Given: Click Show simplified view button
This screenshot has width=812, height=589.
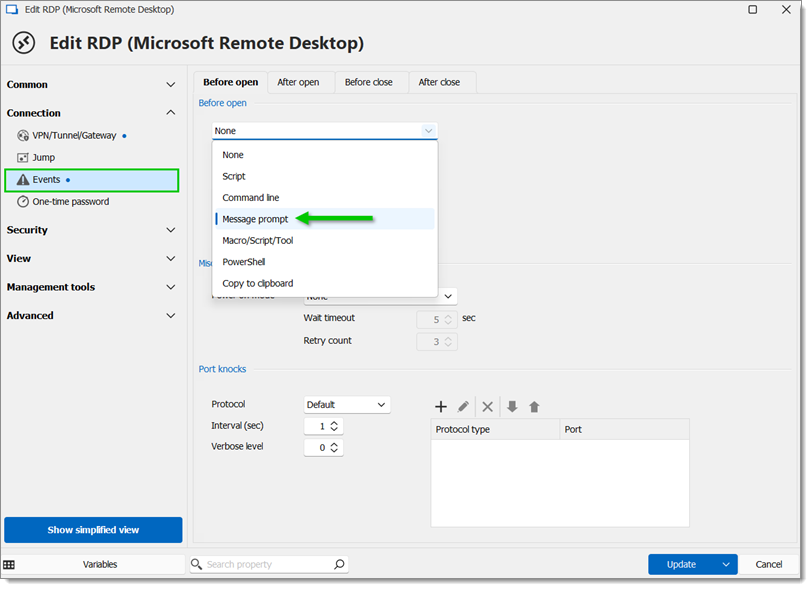Looking at the screenshot, I should pyautogui.click(x=93, y=530).
